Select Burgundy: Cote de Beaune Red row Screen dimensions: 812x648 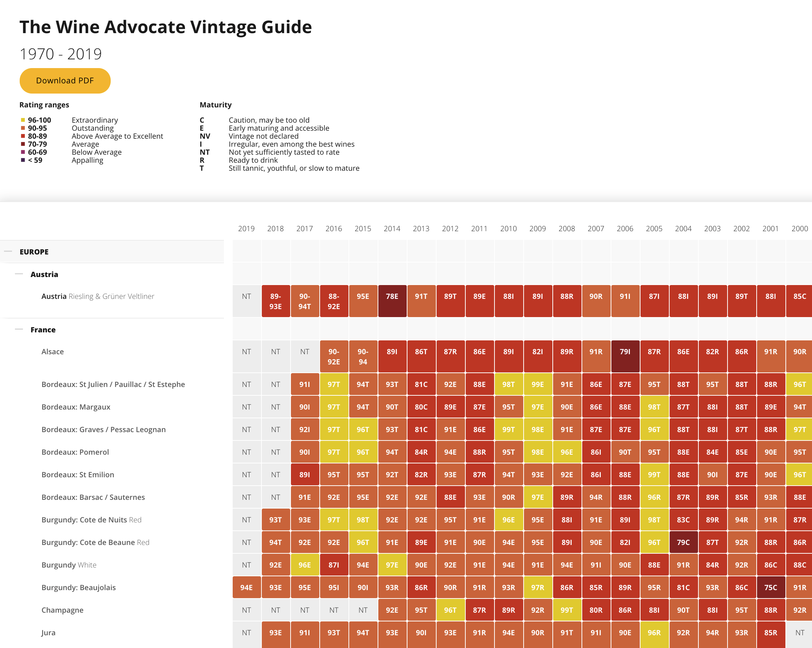coord(95,542)
